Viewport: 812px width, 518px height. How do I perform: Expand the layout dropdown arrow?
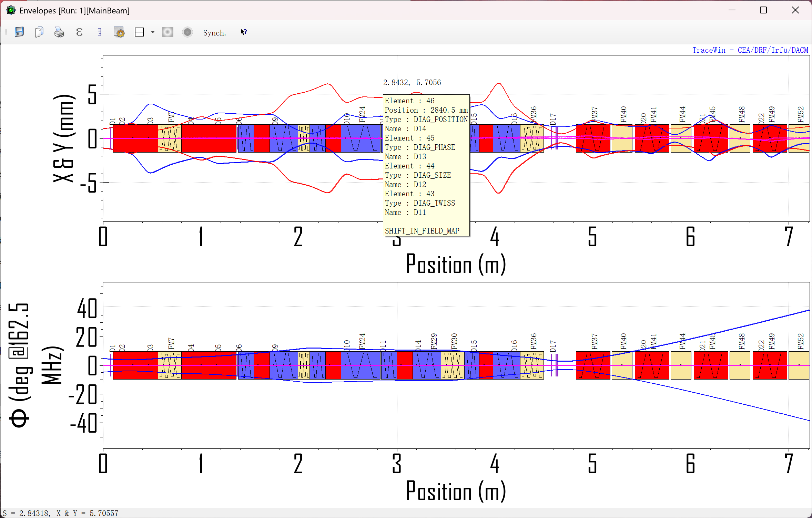(x=153, y=32)
